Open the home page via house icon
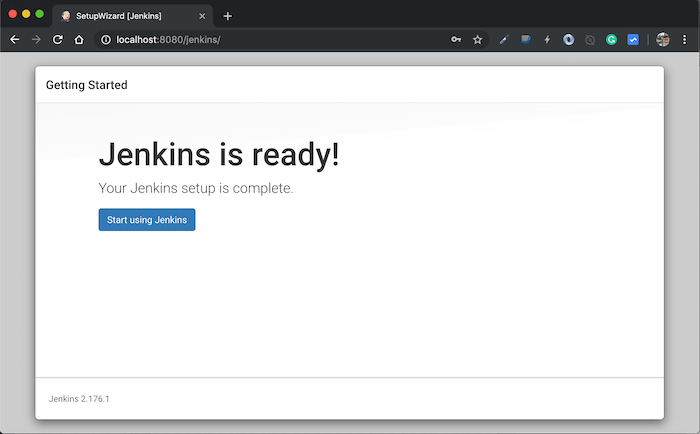Screen dimensions: 700x434 coord(79,40)
